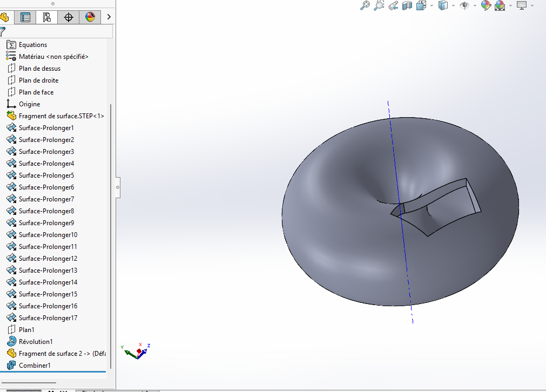The height and width of the screenshot is (392, 546).
Task: Expand more manager tabs with chevron arrow
Action: click(109, 17)
